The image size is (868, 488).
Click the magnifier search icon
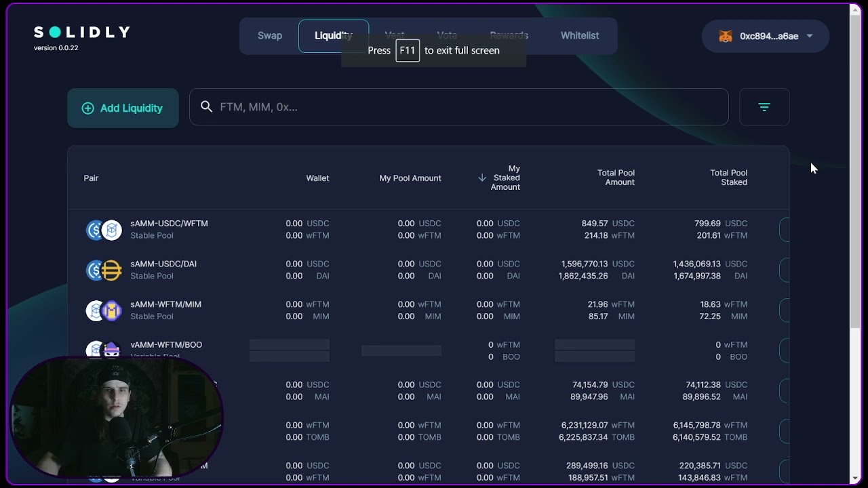tap(207, 107)
